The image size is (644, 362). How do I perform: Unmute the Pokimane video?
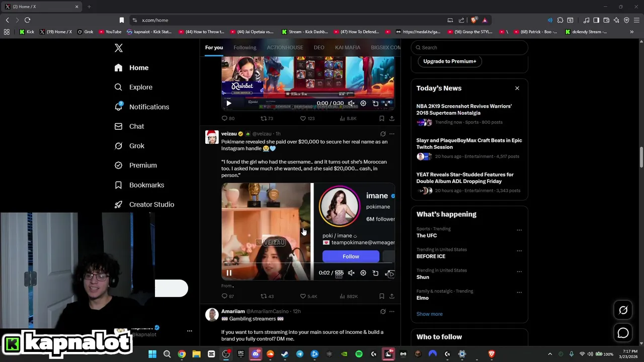pos(351,273)
